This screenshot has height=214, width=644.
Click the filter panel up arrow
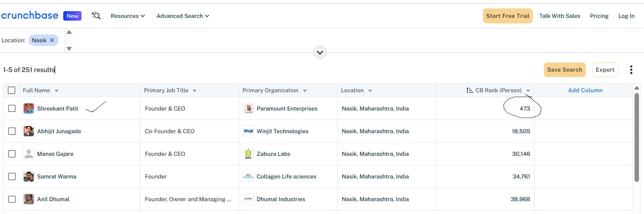coord(69,32)
